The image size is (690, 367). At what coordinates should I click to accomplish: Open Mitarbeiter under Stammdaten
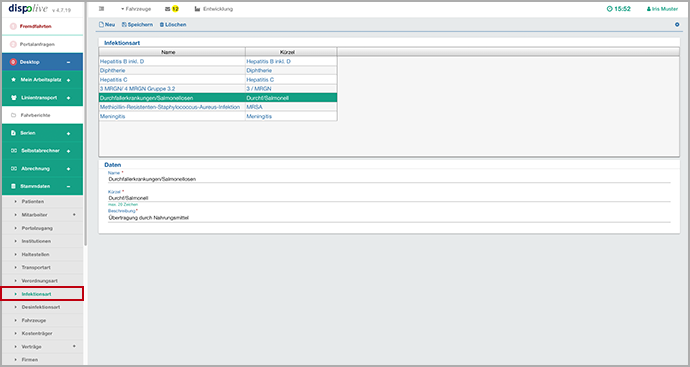(x=42, y=215)
